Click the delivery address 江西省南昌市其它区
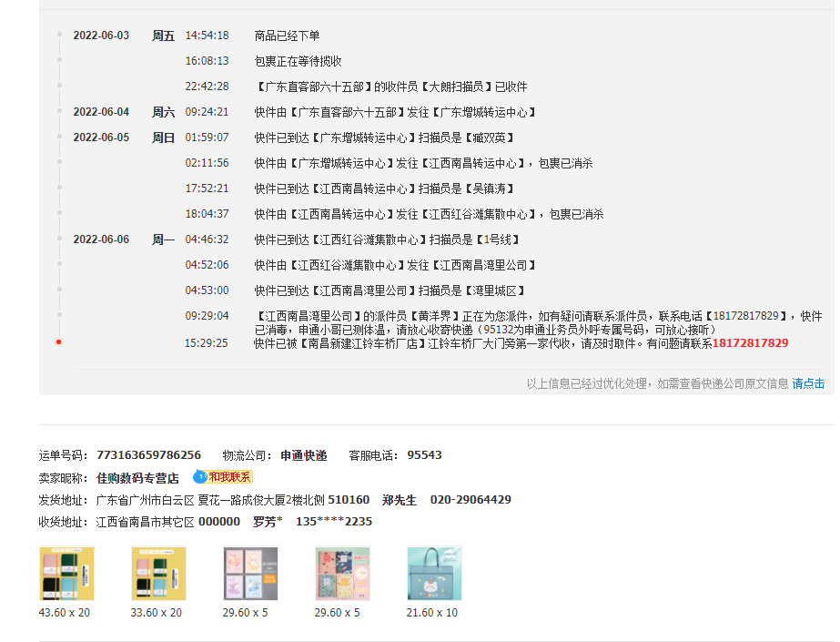The image size is (840, 642). (x=146, y=522)
